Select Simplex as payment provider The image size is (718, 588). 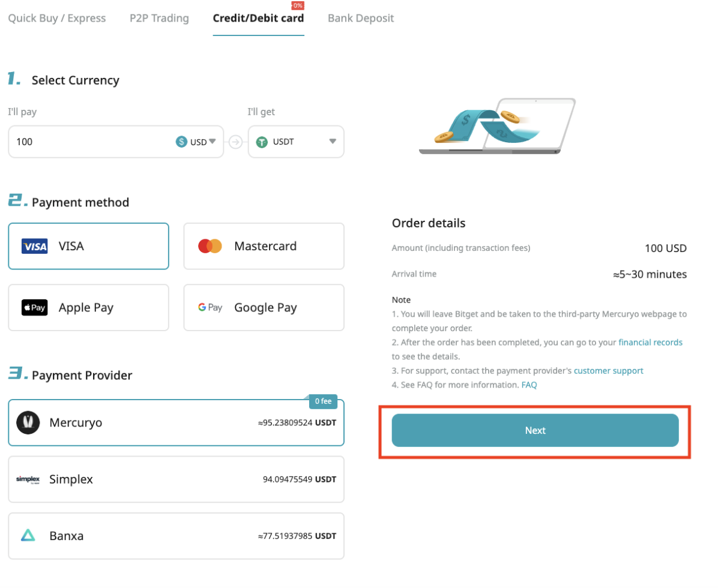[x=176, y=479]
